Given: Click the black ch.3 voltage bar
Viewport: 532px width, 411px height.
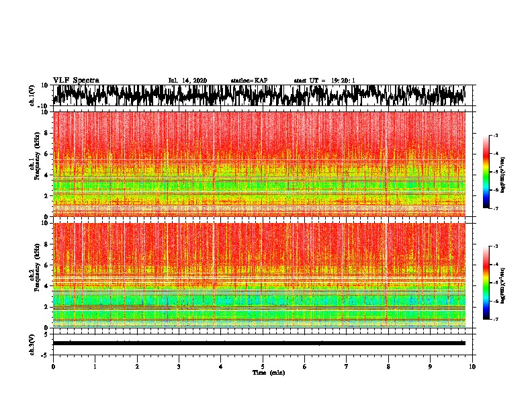Looking at the screenshot, I should point(259,343).
